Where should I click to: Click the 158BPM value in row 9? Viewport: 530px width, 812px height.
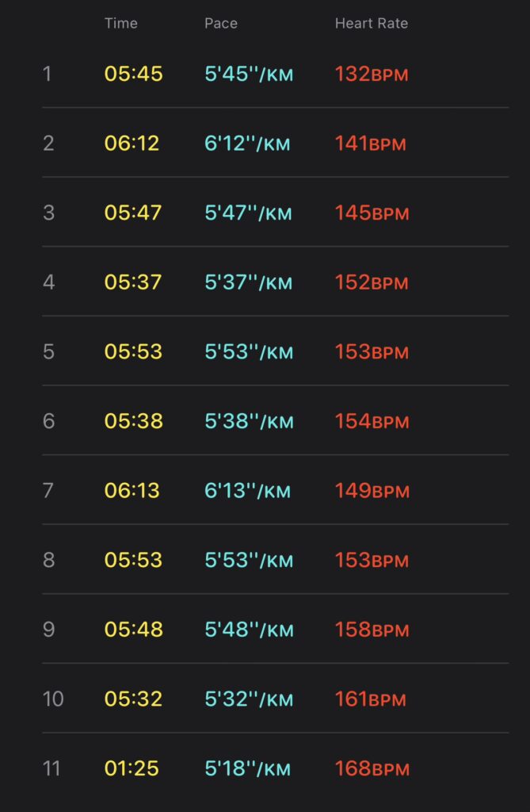370,629
